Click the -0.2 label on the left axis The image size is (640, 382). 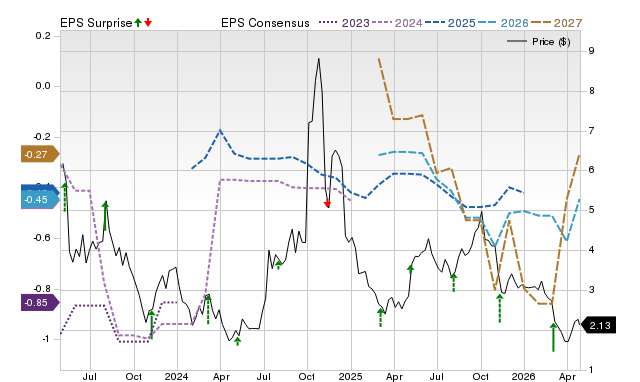[41, 137]
